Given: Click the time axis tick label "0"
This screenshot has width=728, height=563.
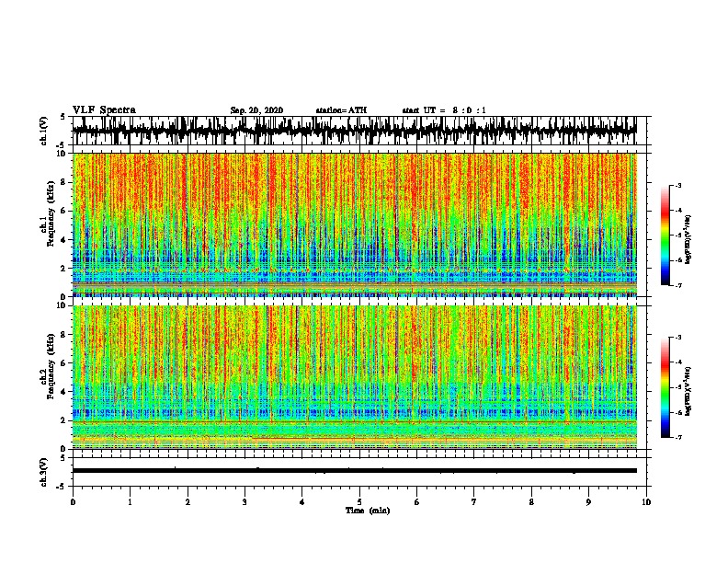Looking at the screenshot, I should coord(73,502).
